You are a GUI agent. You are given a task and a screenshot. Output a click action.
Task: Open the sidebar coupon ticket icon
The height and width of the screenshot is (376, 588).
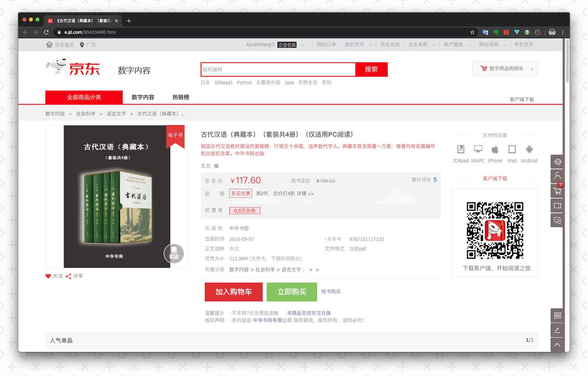(557, 205)
